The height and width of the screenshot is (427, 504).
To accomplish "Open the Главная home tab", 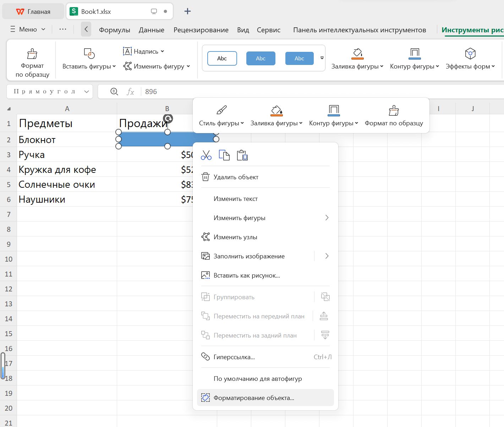I will pos(33,12).
